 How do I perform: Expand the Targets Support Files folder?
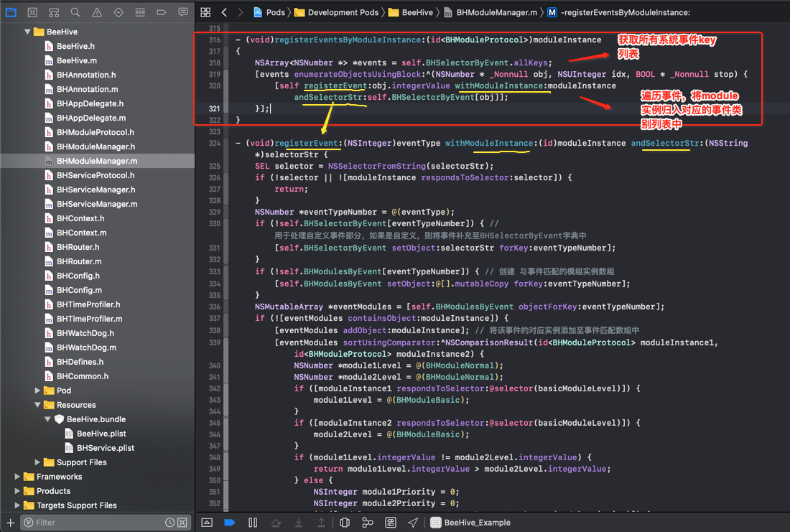(x=17, y=505)
